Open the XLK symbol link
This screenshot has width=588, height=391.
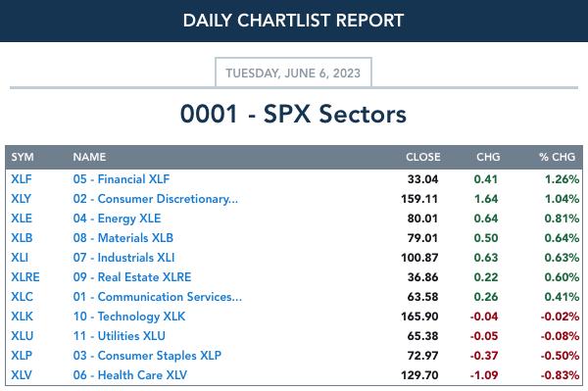pyautogui.click(x=22, y=316)
